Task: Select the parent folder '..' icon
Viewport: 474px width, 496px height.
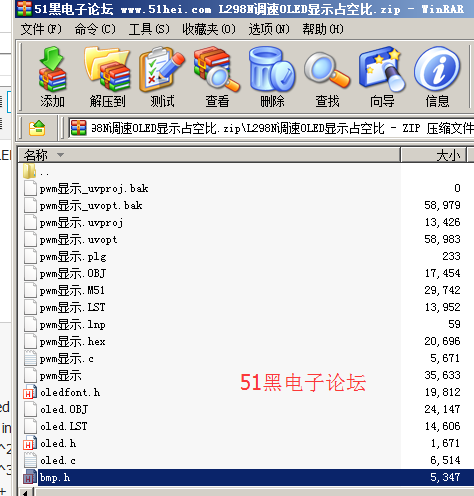Action: point(30,171)
